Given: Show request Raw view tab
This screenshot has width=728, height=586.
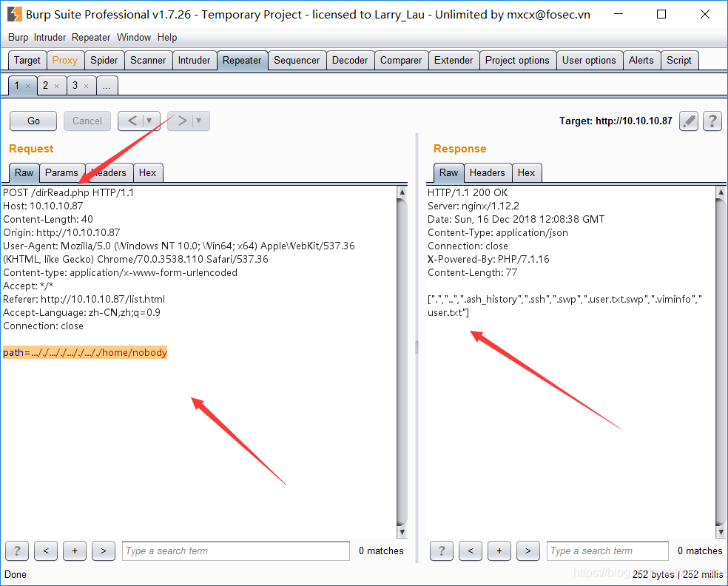Looking at the screenshot, I should tap(24, 172).
